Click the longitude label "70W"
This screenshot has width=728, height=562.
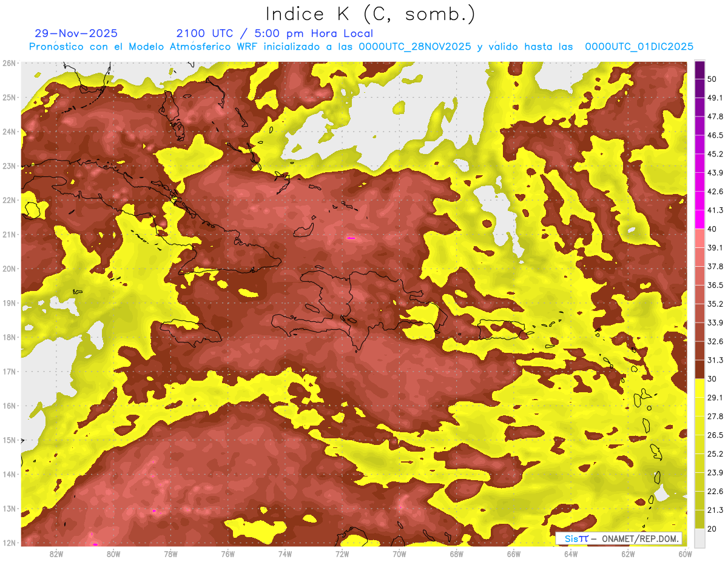pyautogui.click(x=399, y=554)
